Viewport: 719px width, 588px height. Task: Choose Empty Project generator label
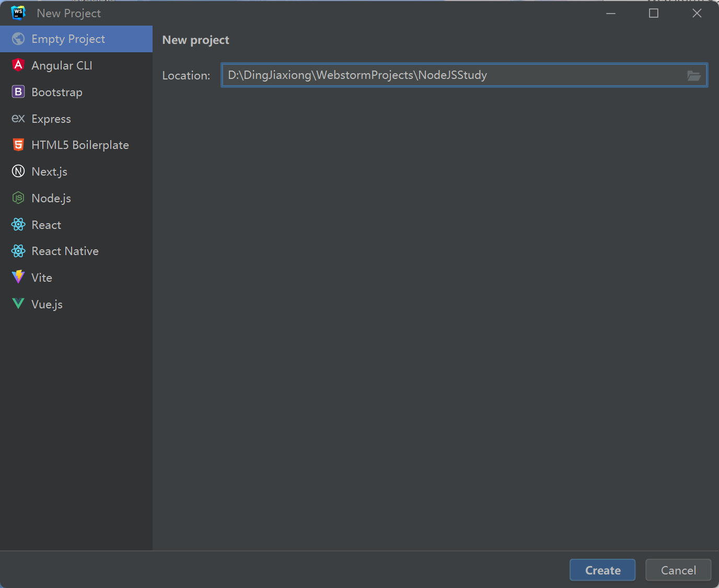click(68, 39)
